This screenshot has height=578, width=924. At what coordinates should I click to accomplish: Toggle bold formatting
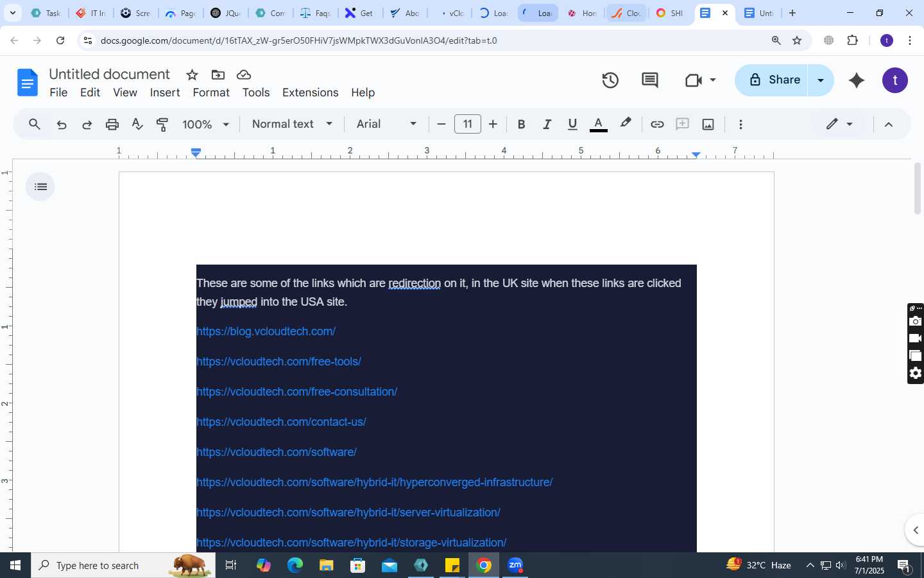pyautogui.click(x=521, y=125)
